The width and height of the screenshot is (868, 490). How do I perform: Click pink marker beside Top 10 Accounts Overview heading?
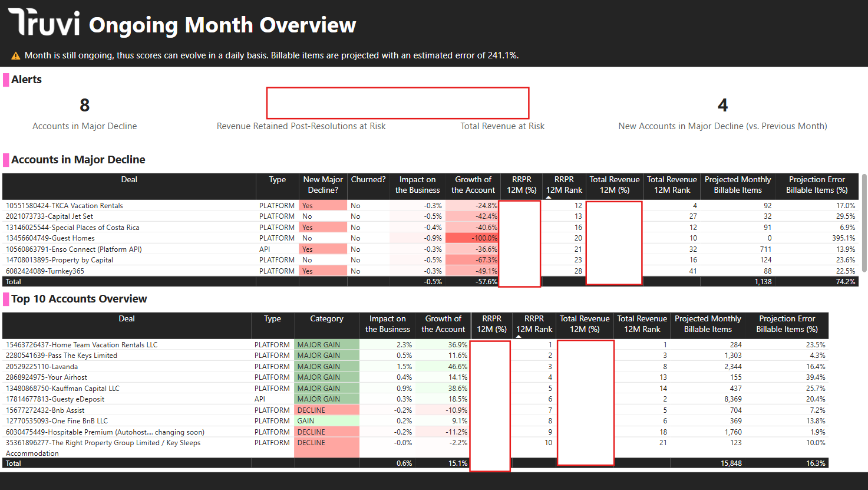click(6, 299)
